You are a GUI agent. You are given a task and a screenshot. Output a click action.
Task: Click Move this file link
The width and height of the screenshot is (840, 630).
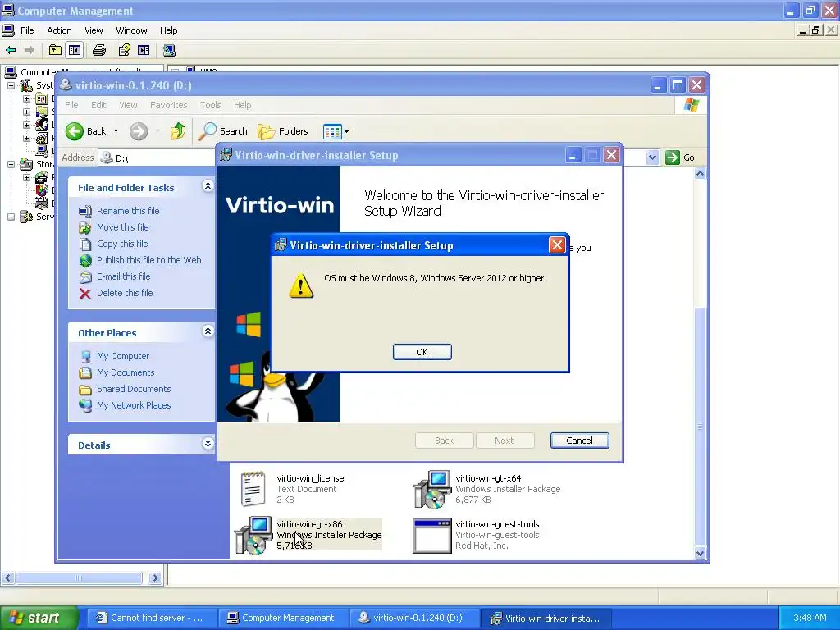click(x=123, y=227)
